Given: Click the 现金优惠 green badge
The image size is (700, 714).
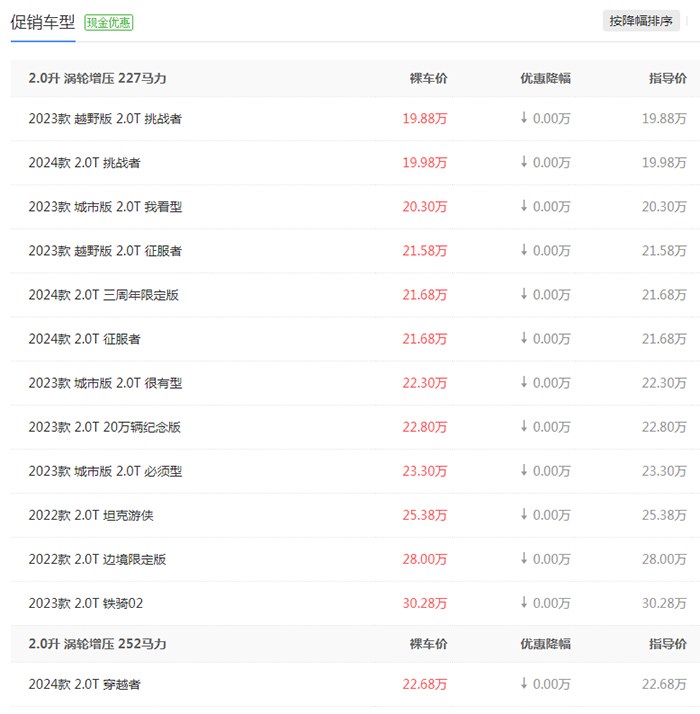Looking at the screenshot, I should pos(109,22).
